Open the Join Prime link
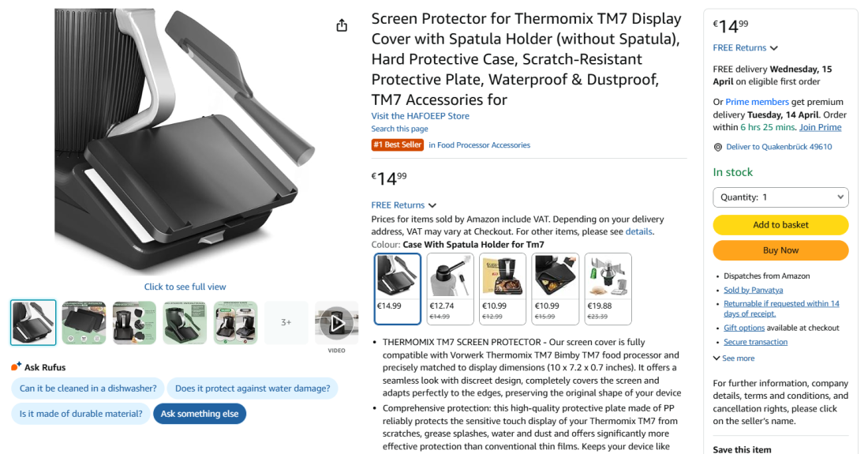This screenshot has width=868, height=454. (x=821, y=127)
